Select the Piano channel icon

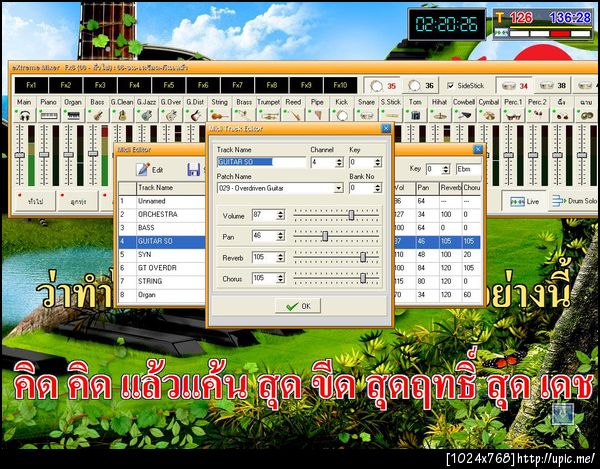49,115
